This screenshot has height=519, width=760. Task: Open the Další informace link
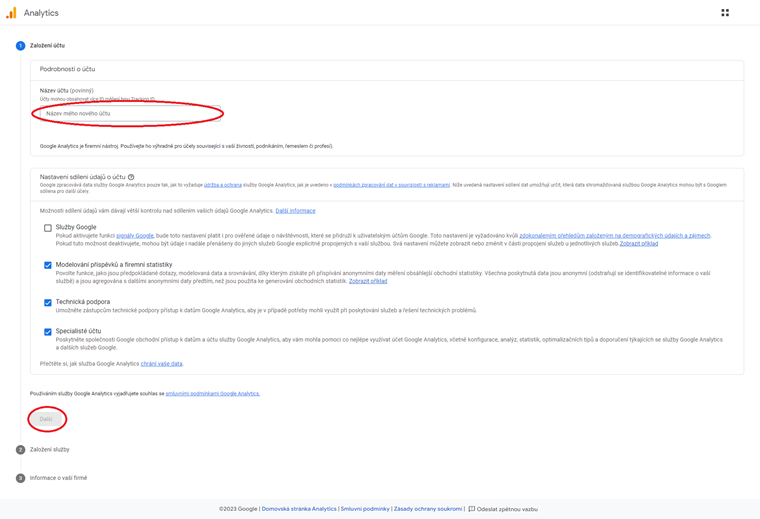295,211
